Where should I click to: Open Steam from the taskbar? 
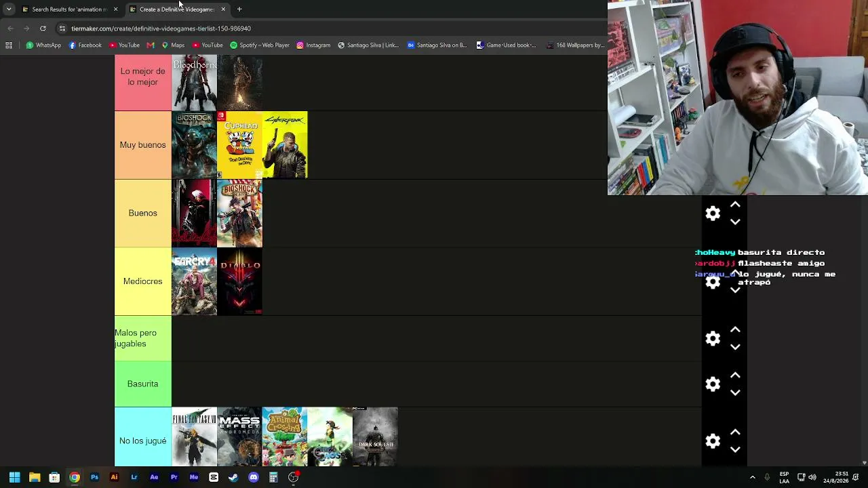233,477
